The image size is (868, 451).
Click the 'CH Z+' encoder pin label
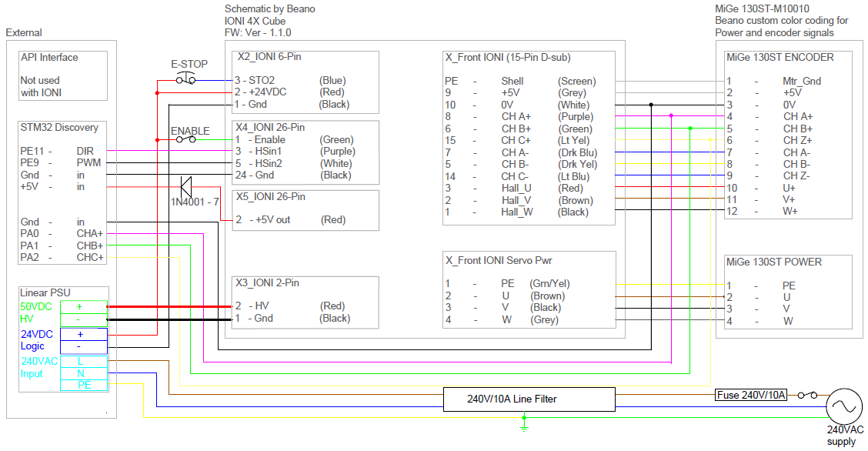[798, 141]
